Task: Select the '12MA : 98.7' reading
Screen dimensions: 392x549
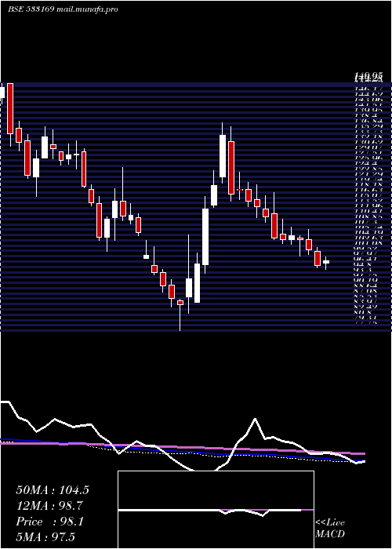Action: 49,506
